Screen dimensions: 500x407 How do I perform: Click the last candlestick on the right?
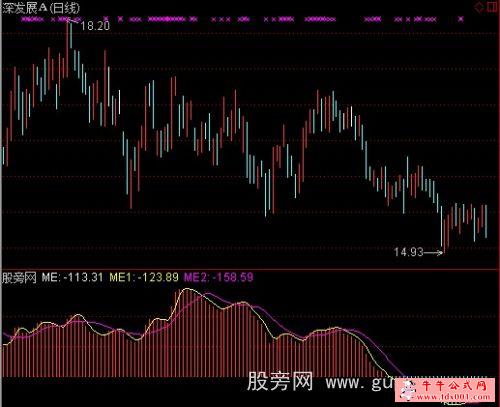point(486,221)
